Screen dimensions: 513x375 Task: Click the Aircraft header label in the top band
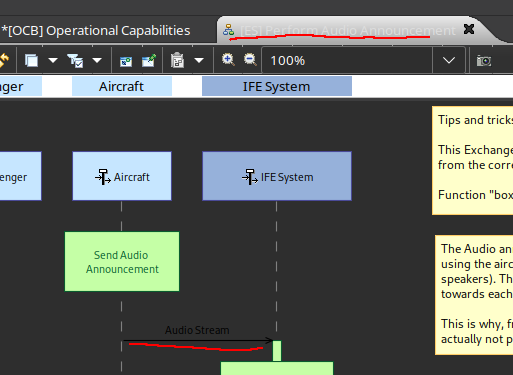click(x=122, y=86)
